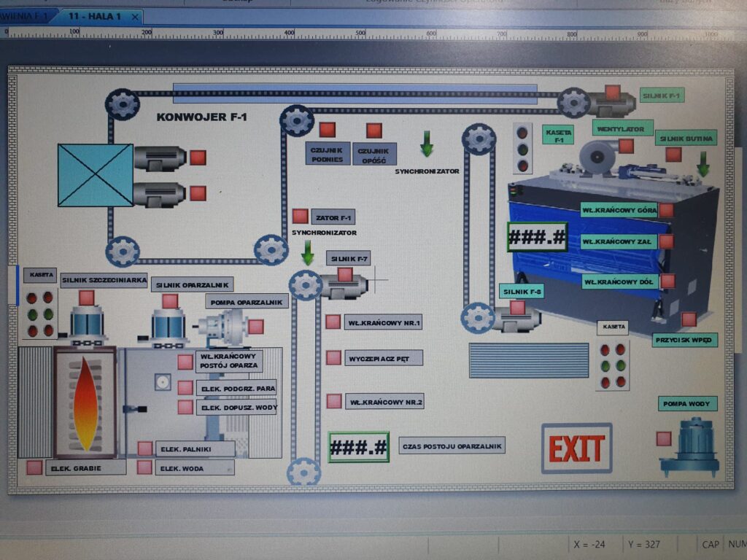Click the horizontal ruler at the top
This screenshot has height=560, width=747.
coord(365,33)
